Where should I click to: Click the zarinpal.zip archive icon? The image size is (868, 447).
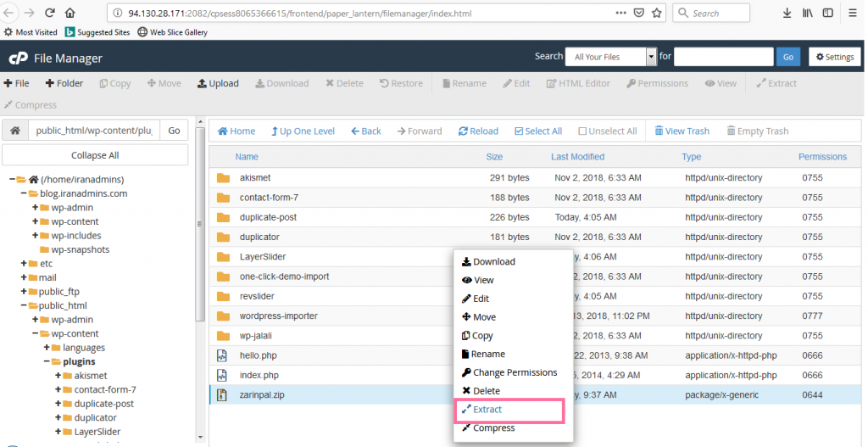click(x=222, y=395)
